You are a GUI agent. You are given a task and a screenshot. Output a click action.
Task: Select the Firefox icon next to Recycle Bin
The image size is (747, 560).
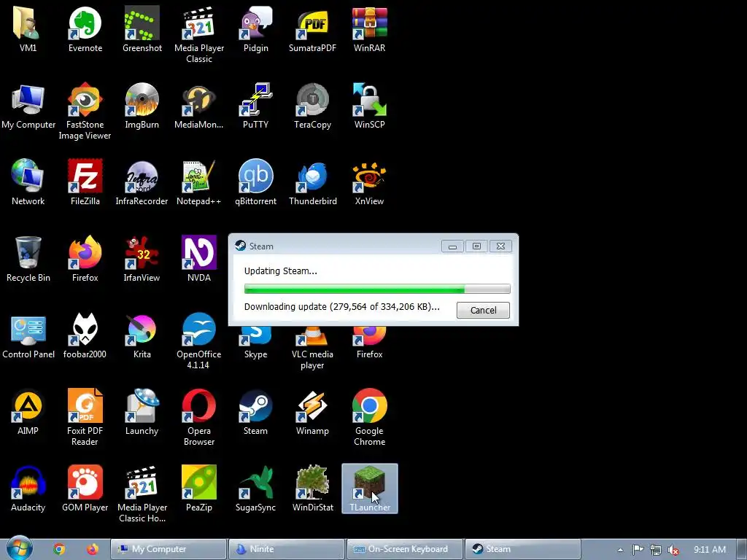point(85,260)
